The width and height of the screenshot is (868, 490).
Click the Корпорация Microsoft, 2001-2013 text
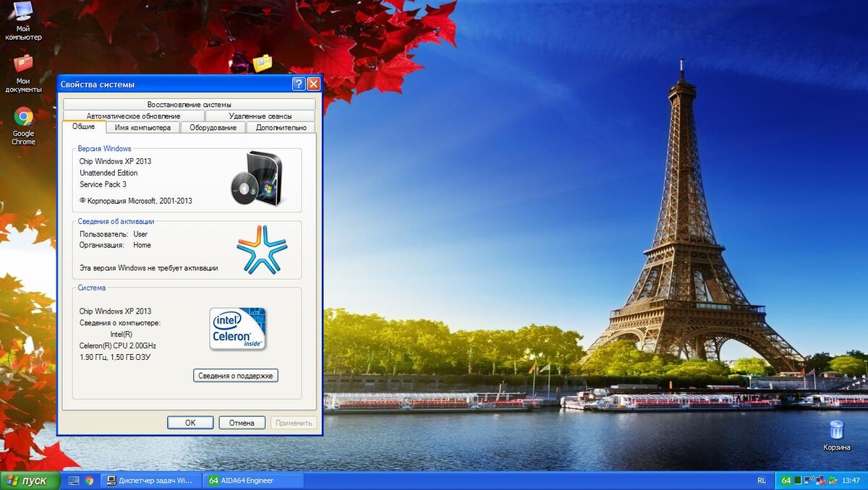point(136,201)
